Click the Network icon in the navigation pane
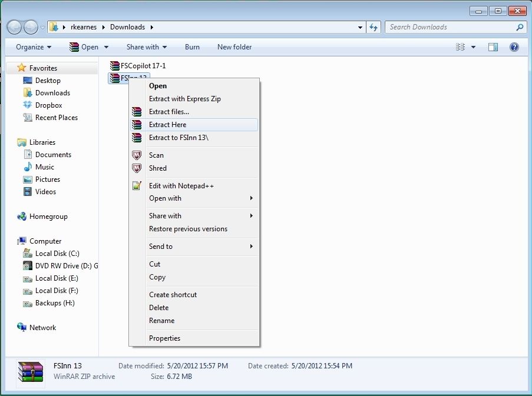Screen dimensions: 532x396 22,327
